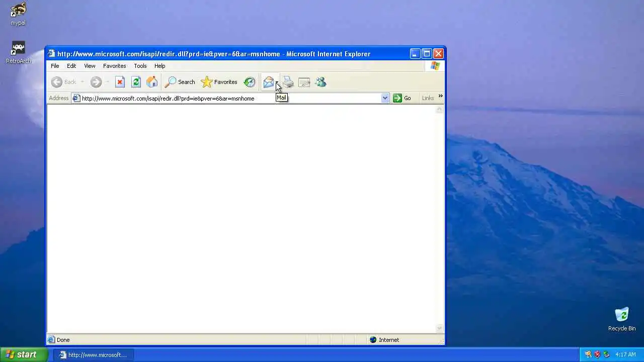Open the History toolbar icon
This screenshot has height=362, width=644.
tap(250, 82)
